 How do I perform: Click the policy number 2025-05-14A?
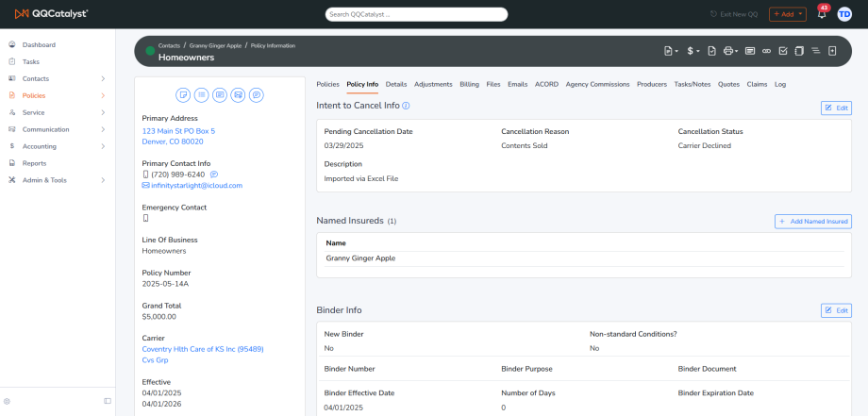pos(165,284)
